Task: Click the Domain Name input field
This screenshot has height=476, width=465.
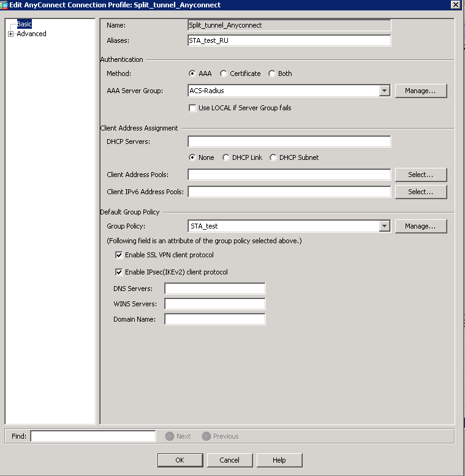Action: pyautogui.click(x=215, y=319)
